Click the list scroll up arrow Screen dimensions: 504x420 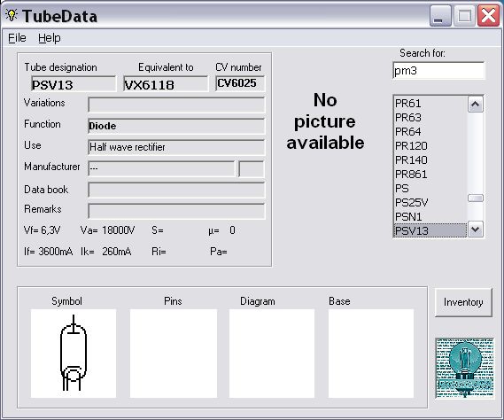click(476, 105)
